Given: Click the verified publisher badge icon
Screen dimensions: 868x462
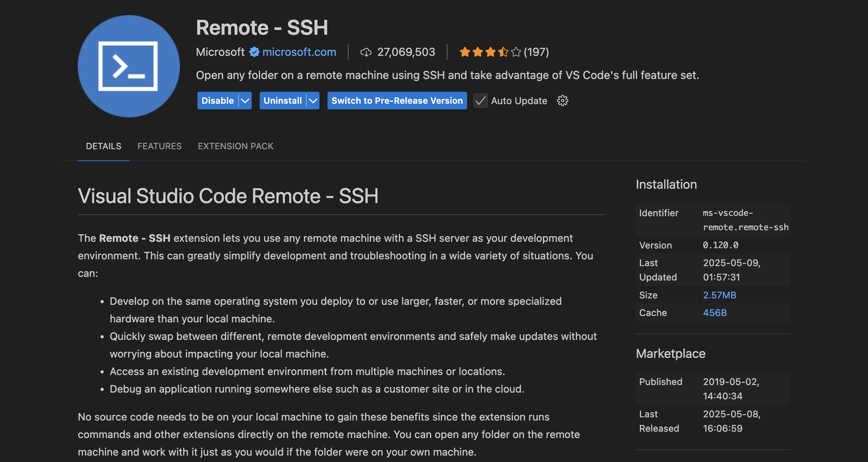Looking at the screenshot, I should [254, 52].
